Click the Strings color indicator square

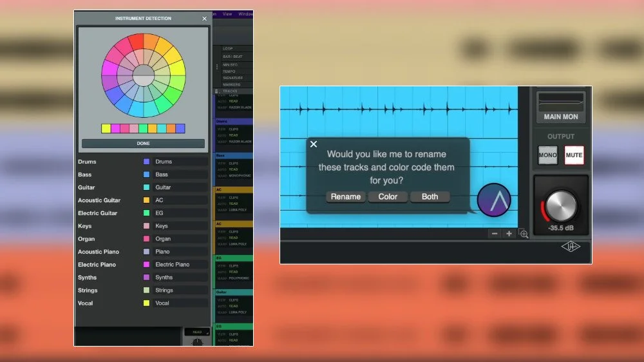pyautogui.click(x=146, y=290)
